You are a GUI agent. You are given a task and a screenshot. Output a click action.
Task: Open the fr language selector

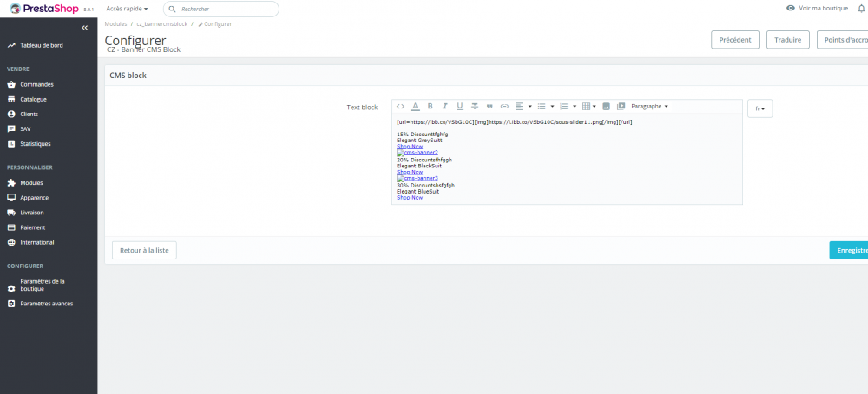[x=760, y=109]
